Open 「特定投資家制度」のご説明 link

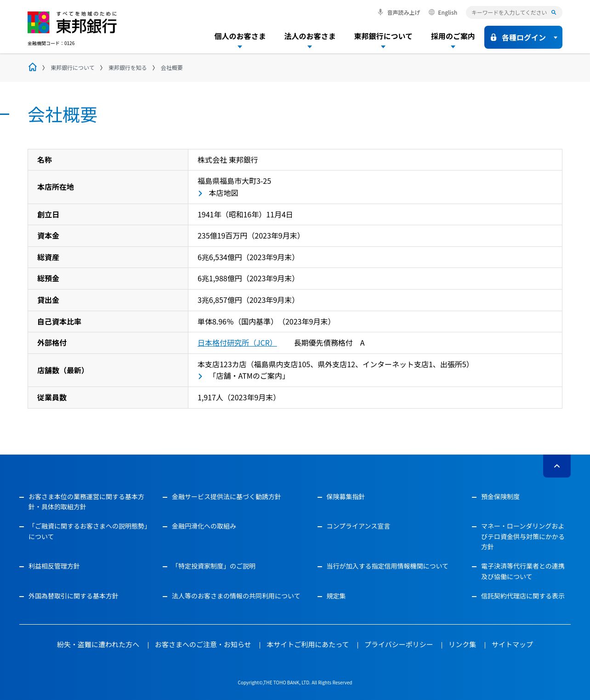[x=214, y=566]
